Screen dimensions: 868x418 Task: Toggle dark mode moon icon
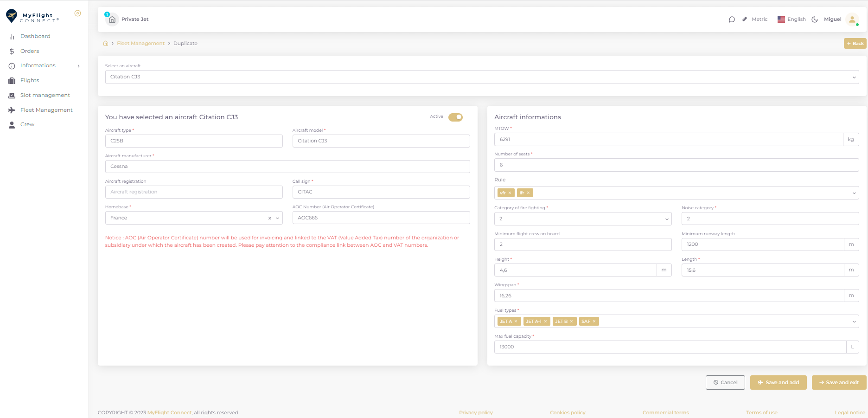815,19
